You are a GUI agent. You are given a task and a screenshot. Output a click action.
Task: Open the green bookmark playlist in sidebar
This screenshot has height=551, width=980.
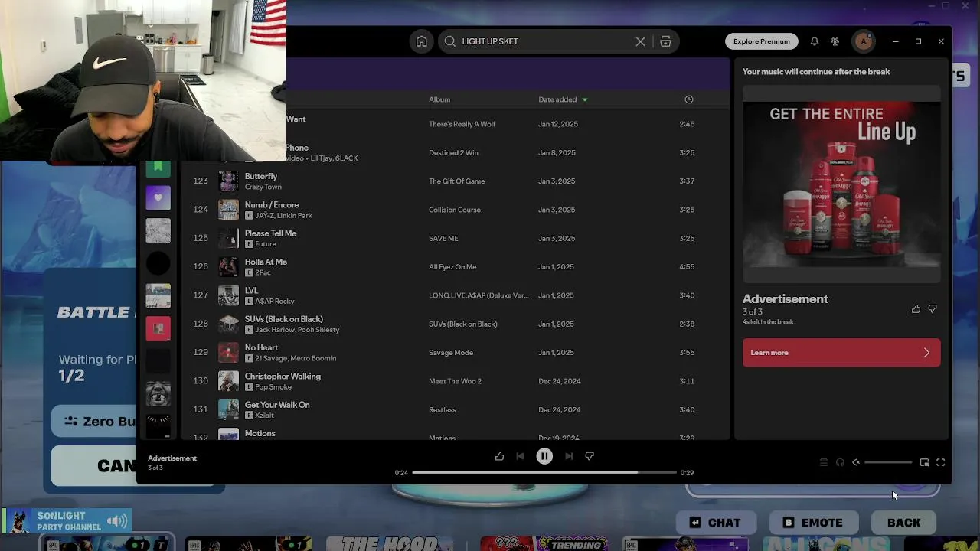click(158, 167)
